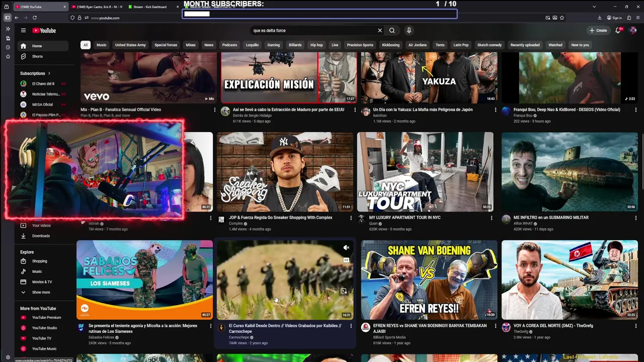This screenshot has width=644, height=362.
Task: Open browser bookmarks star in left sidebar
Action: 8,56
